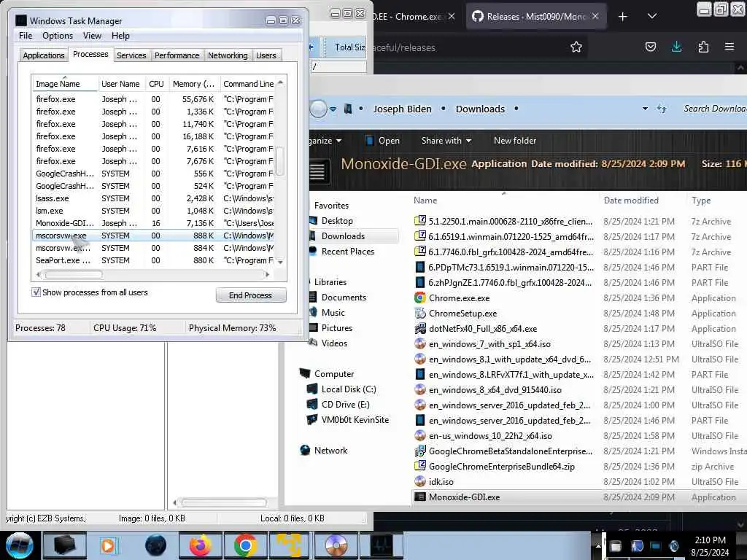This screenshot has height=560, width=747.
Task: Switch to the Services tab
Action: tap(131, 55)
